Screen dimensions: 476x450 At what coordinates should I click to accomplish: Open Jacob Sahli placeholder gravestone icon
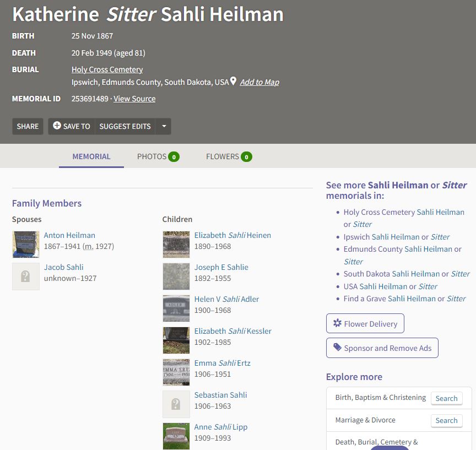pos(26,276)
